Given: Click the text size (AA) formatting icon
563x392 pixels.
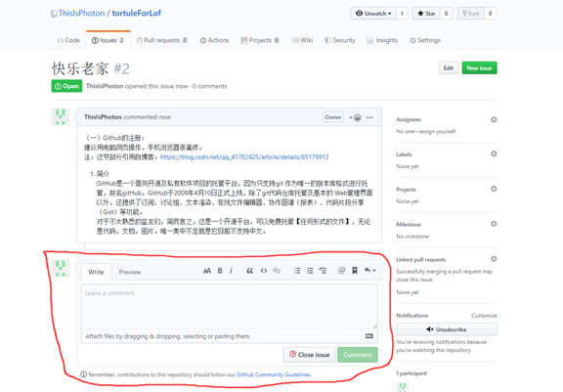Looking at the screenshot, I should 207,271.
